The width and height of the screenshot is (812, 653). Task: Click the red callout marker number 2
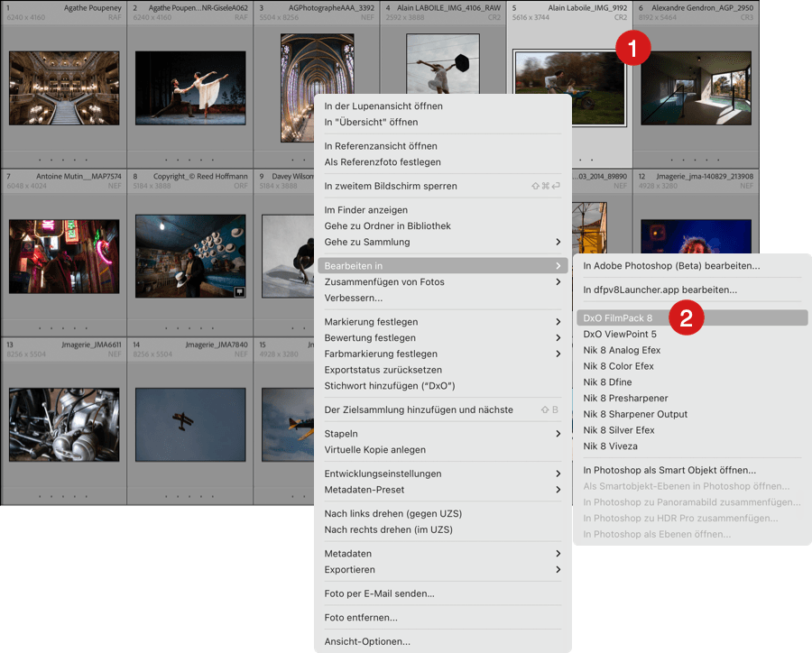[686, 317]
